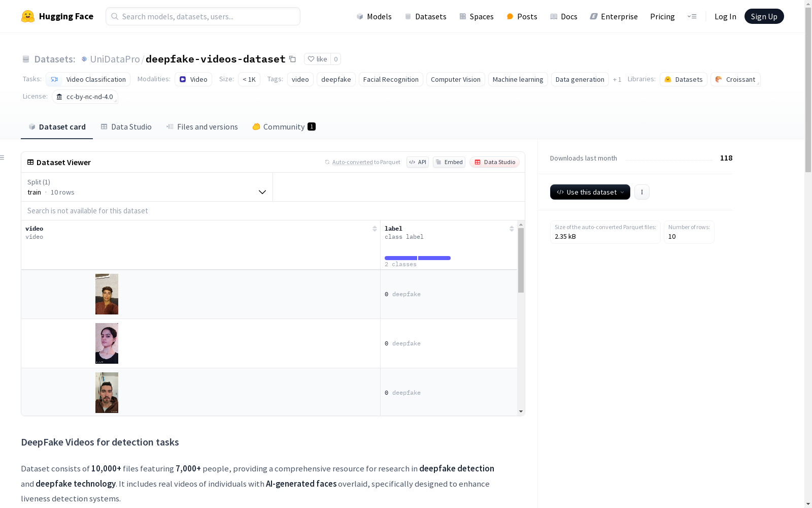Go to the Pricing page

[662, 16]
